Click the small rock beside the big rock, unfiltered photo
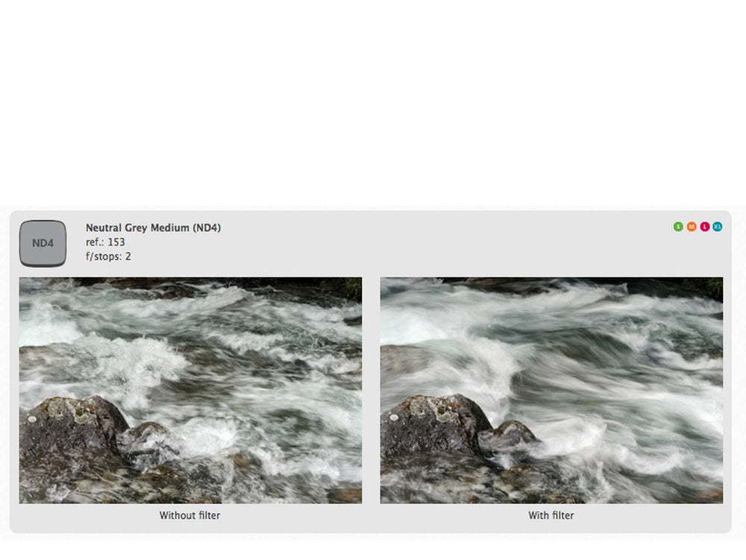The height and width of the screenshot is (560, 746). point(146,440)
